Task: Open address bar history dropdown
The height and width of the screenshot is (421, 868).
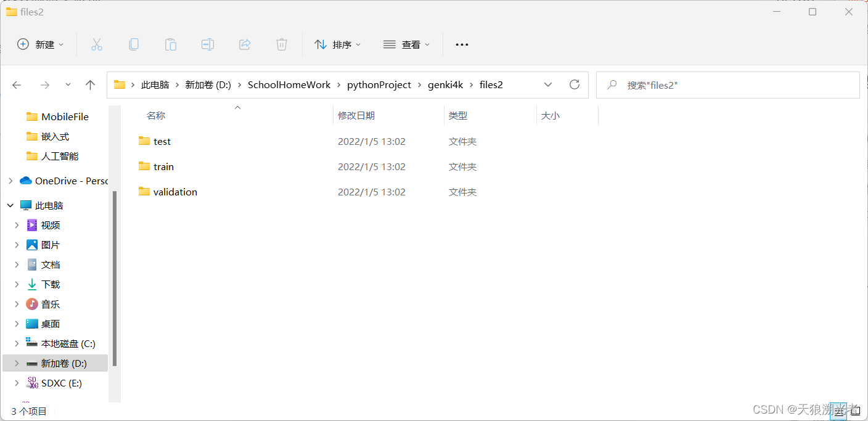Action: point(548,84)
